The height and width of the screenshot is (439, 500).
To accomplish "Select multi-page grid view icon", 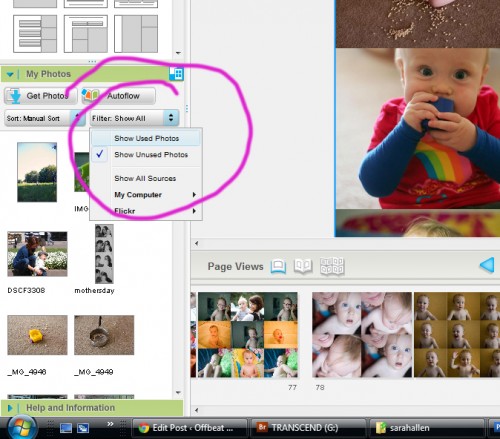I will (x=332, y=266).
